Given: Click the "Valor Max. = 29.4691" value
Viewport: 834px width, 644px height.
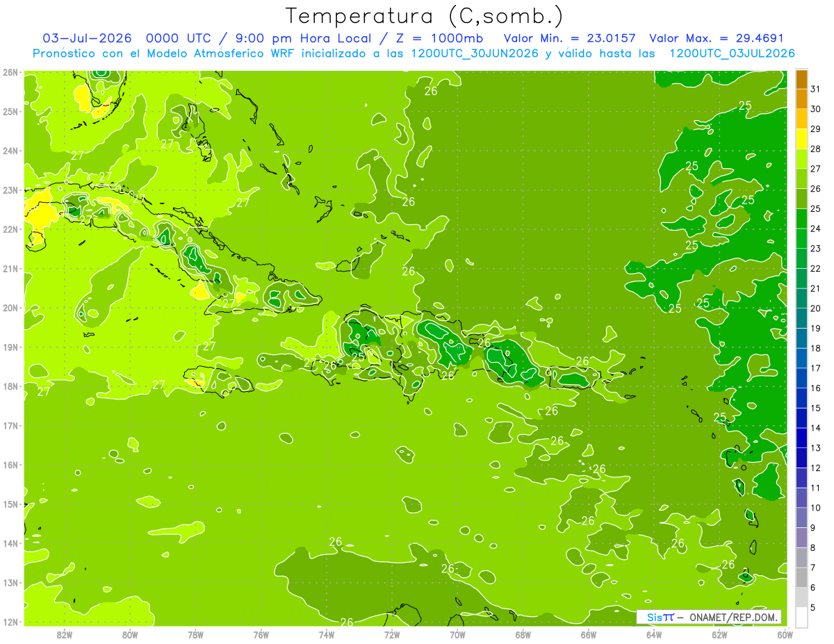Looking at the screenshot, I should pos(717,38).
